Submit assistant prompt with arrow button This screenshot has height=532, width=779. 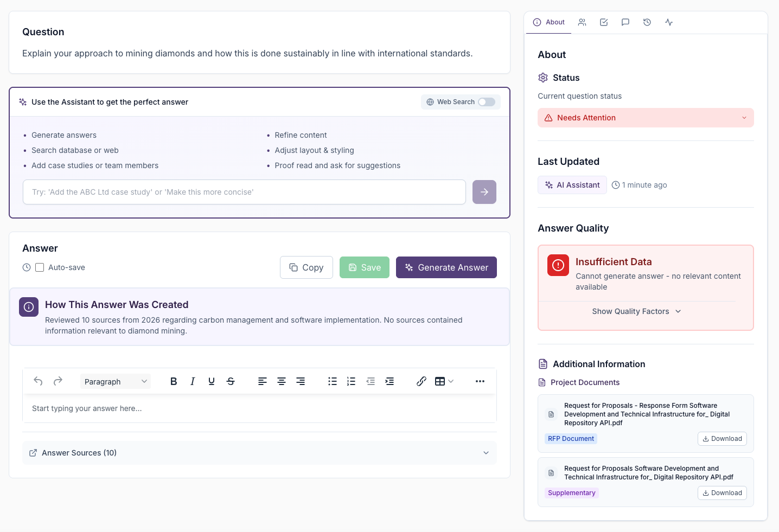[484, 192]
